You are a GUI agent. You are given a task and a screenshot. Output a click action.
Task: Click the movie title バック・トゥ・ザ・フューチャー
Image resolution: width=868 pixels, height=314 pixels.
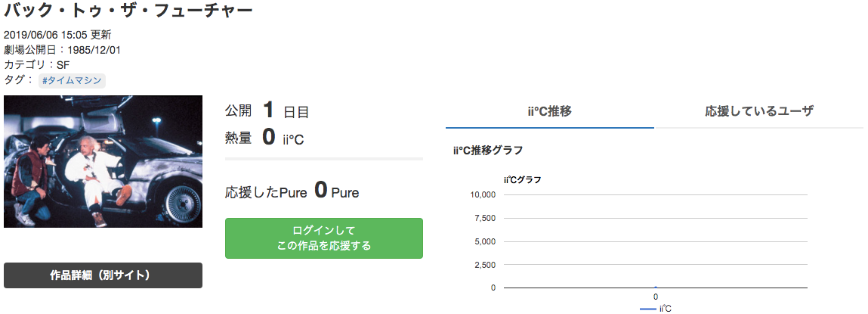(128, 11)
